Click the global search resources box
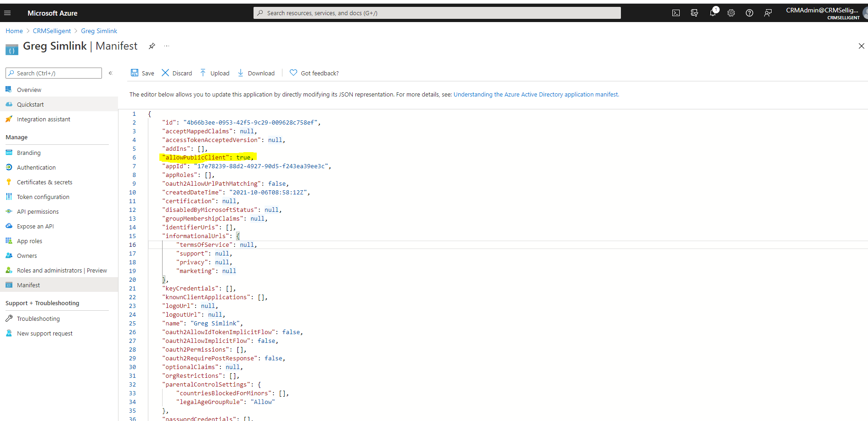The image size is (868, 421). pyautogui.click(x=436, y=13)
